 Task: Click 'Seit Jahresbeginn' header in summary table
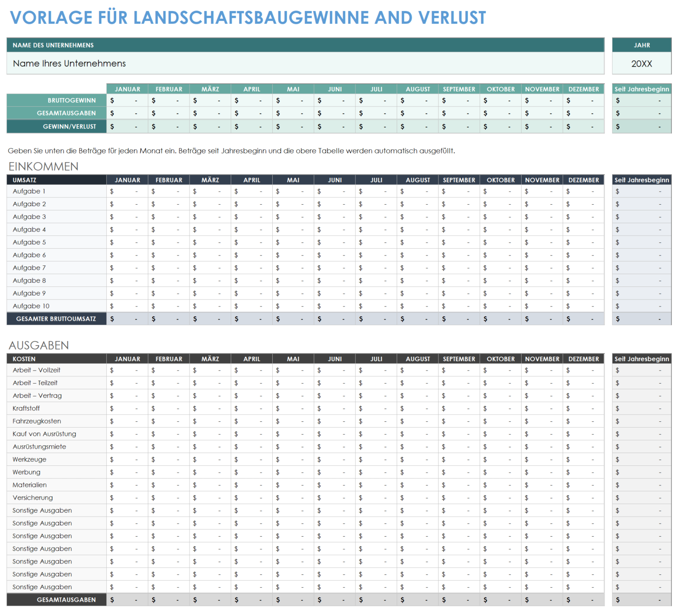(642, 89)
